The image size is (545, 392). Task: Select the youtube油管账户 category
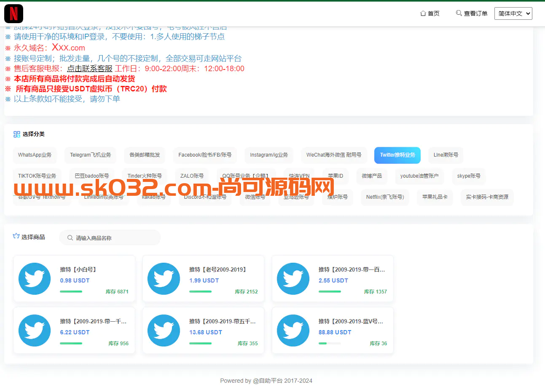click(419, 176)
